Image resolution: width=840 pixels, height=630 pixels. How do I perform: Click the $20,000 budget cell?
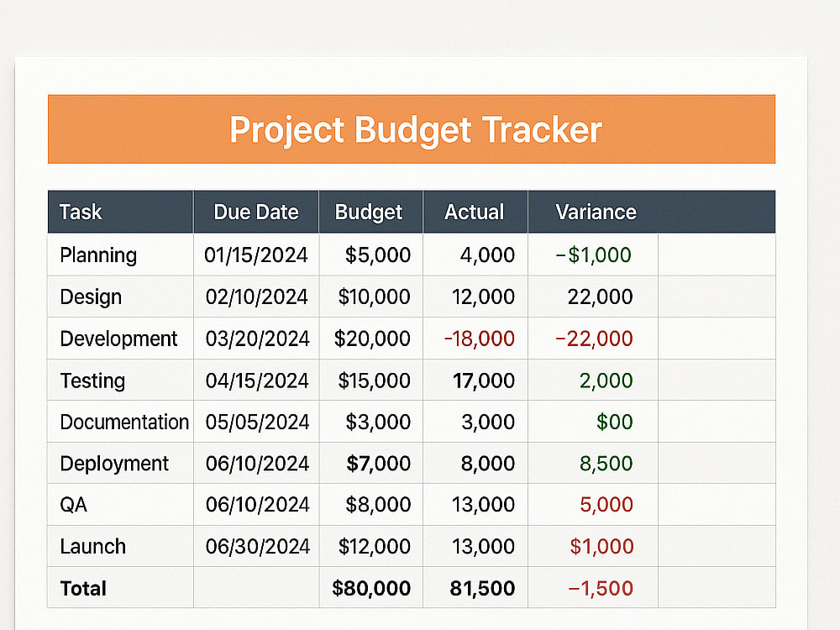point(370,338)
